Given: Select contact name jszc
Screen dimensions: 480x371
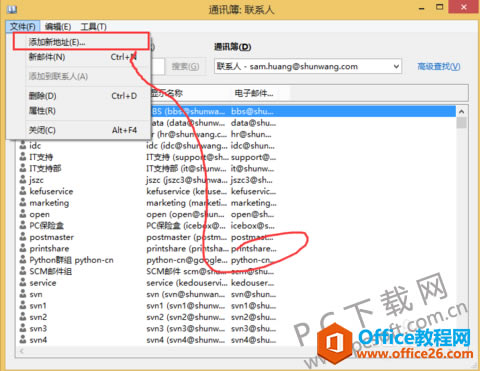Looking at the screenshot, I should [36, 180].
